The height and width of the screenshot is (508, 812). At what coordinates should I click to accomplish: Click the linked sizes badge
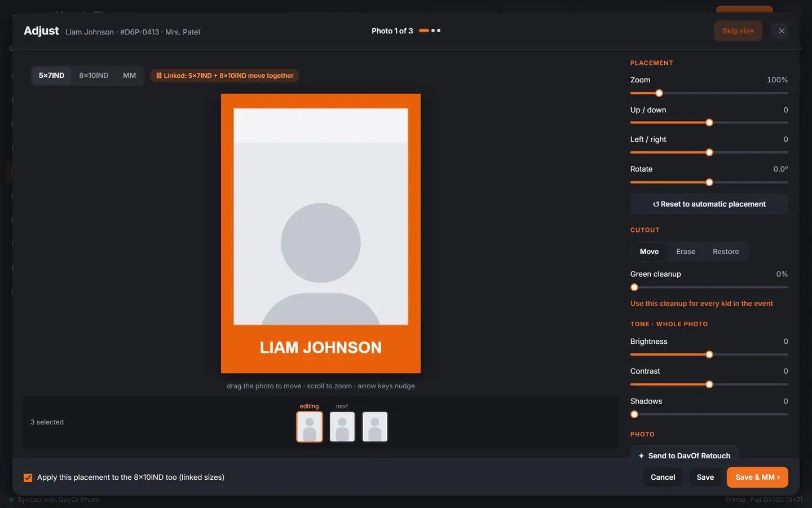click(x=224, y=76)
